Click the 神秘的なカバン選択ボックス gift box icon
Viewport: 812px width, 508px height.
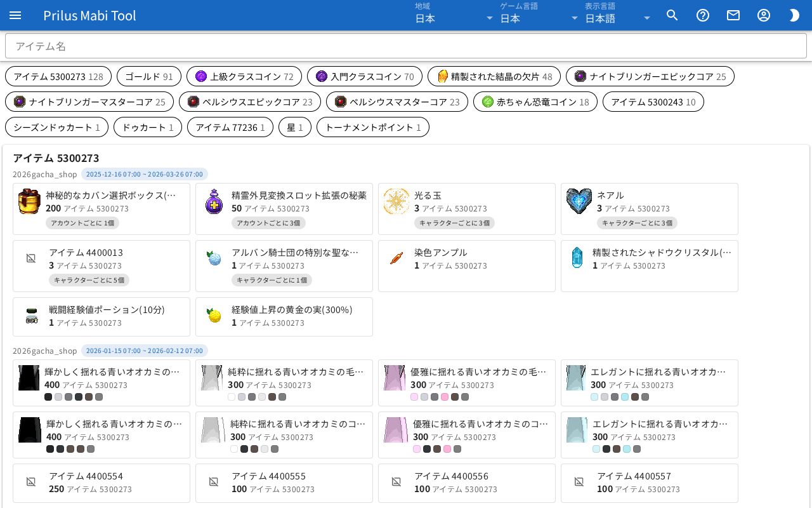30,201
